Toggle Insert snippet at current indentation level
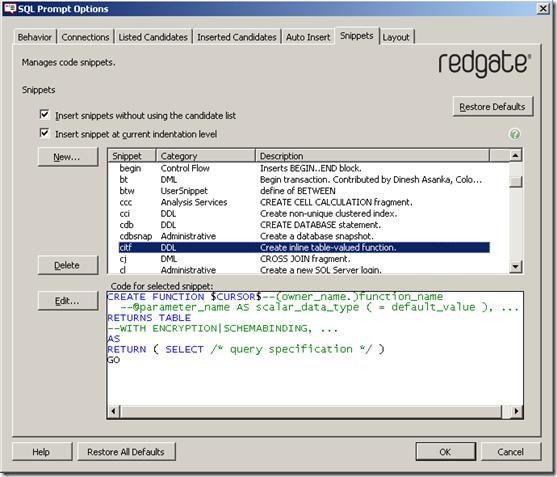Image resolution: width=557 pixels, height=477 pixels. [x=44, y=133]
